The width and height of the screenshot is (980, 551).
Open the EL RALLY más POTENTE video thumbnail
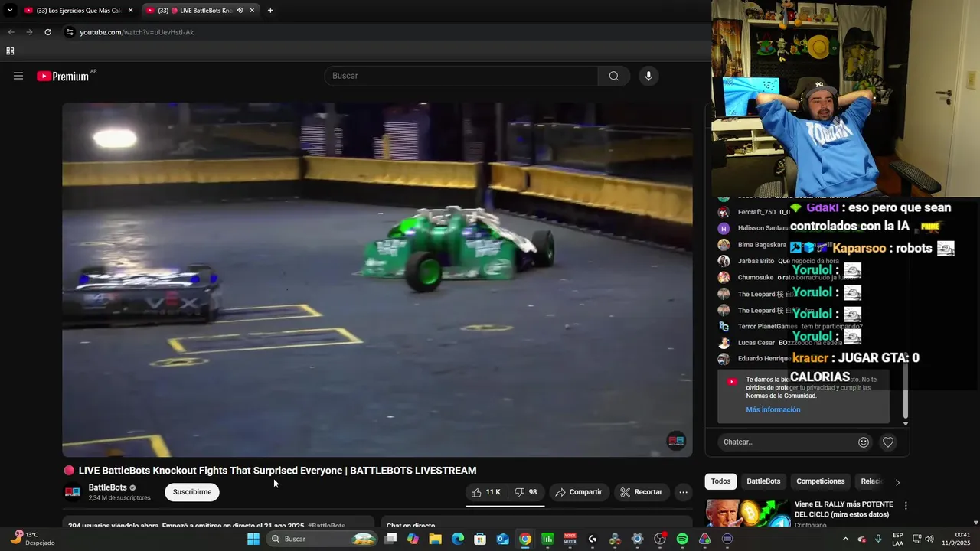pos(747,514)
